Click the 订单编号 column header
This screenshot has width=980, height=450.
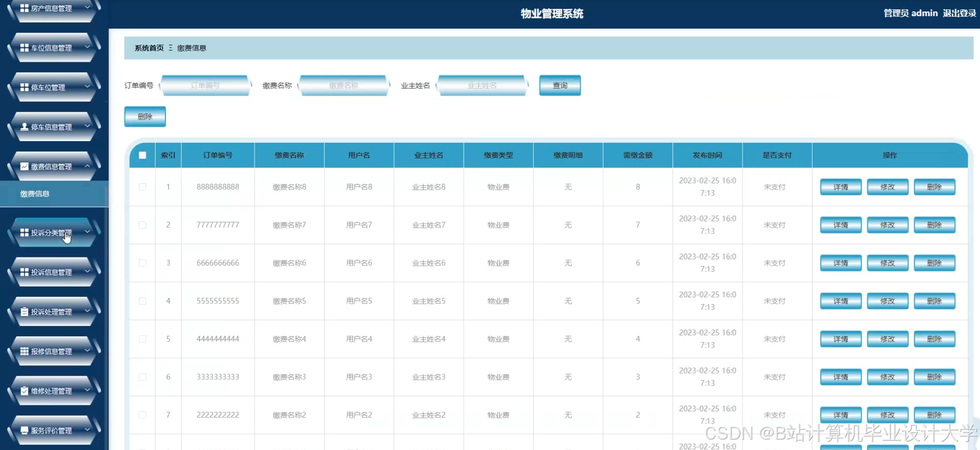218,155
